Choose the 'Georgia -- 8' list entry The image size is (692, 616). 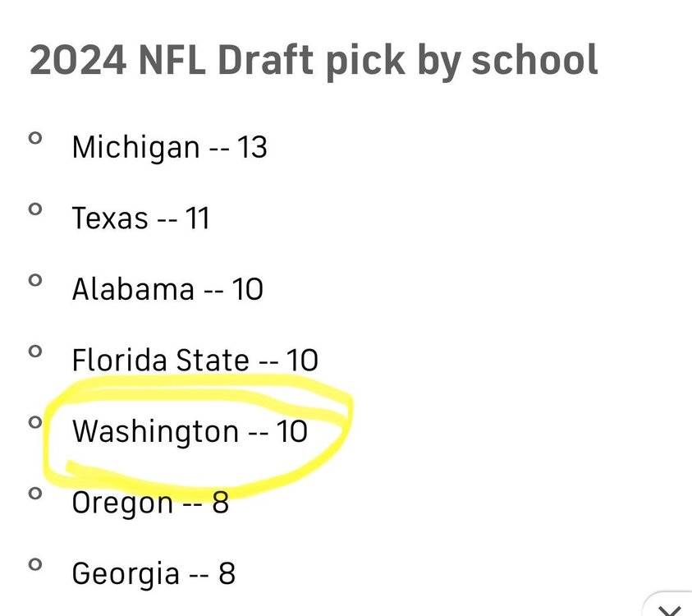click(154, 573)
